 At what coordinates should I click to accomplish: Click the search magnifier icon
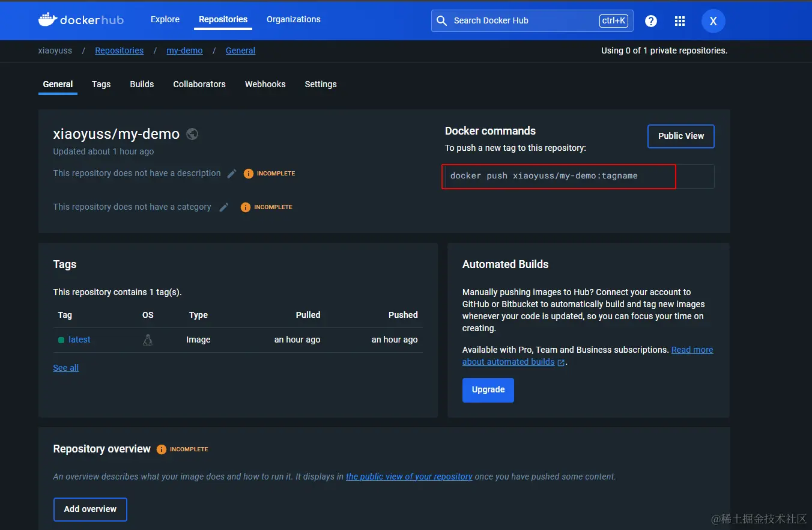[442, 21]
